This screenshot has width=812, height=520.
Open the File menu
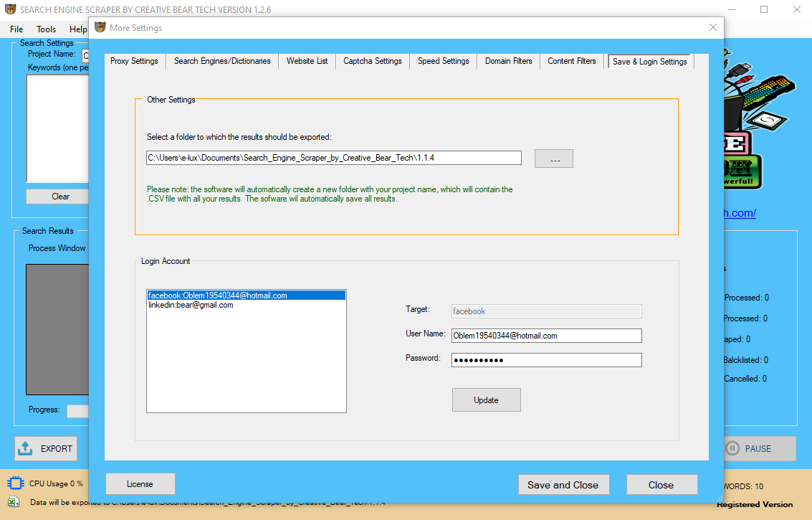pyautogui.click(x=16, y=29)
